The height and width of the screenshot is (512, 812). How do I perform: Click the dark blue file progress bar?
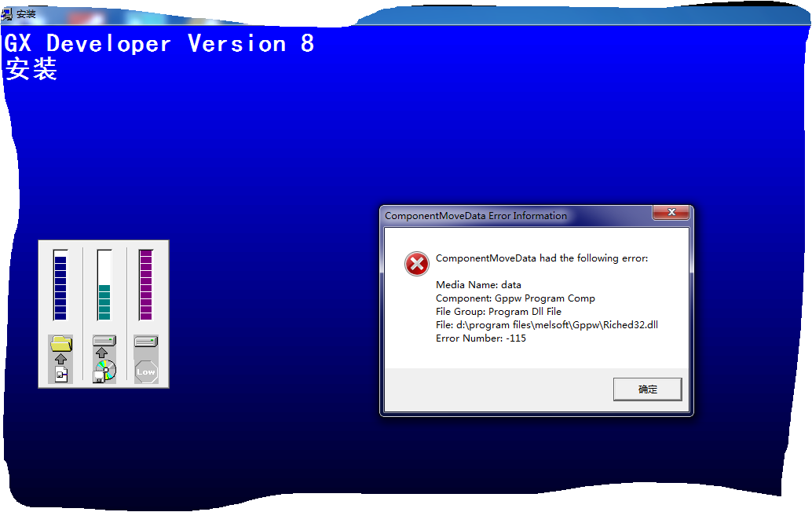[60, 285]
